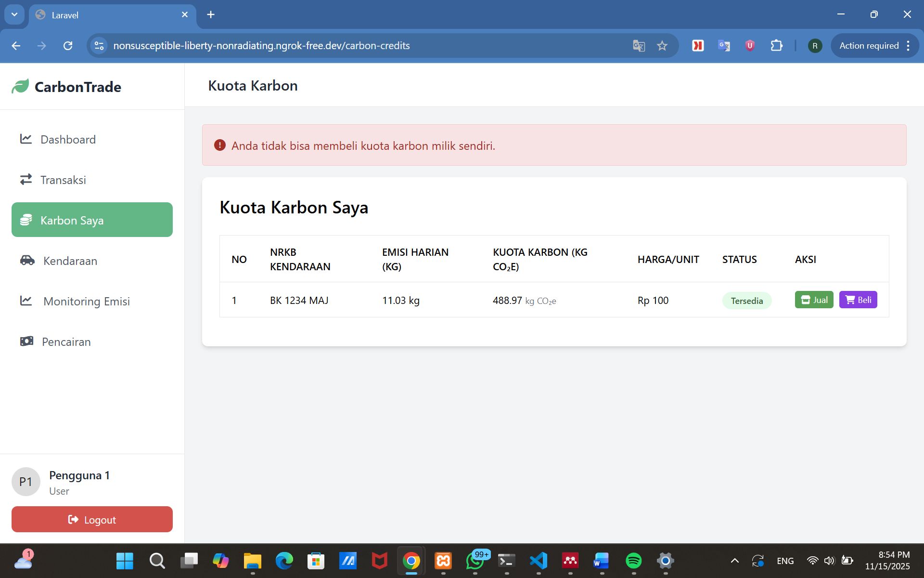This screenshot has width=924, height=578.
Task: Click the Action required button
Action: (874, 46)
